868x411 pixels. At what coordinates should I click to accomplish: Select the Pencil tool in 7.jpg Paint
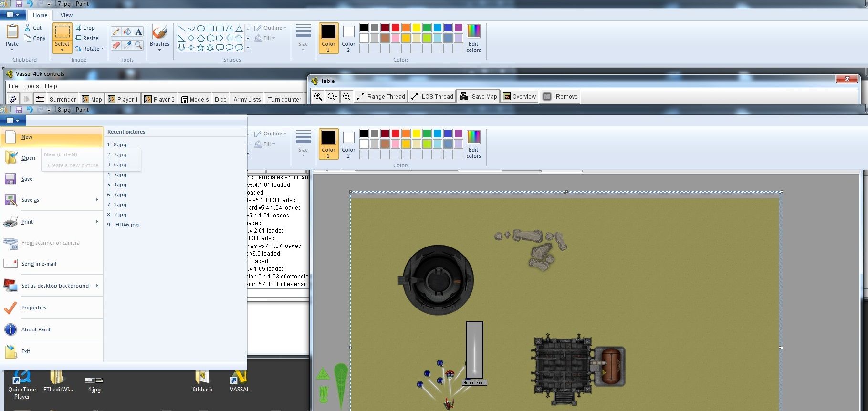[x=115, y=32]
